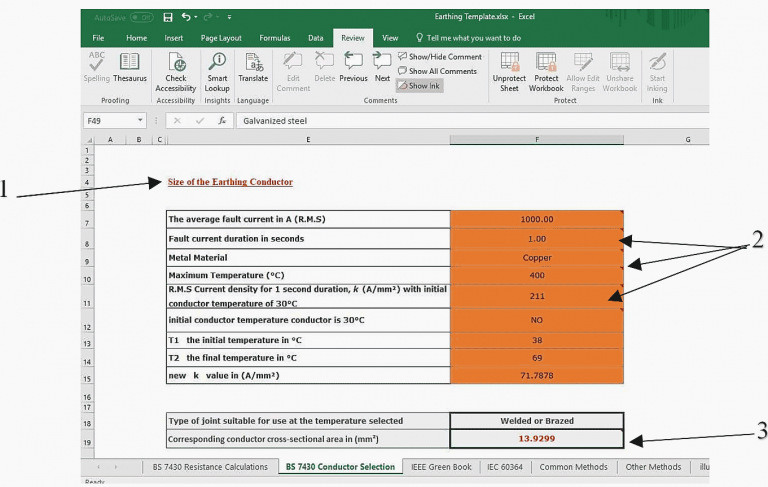Click the Insert Function fx icon
Viewport: 768px width, 487px height.
222,121
